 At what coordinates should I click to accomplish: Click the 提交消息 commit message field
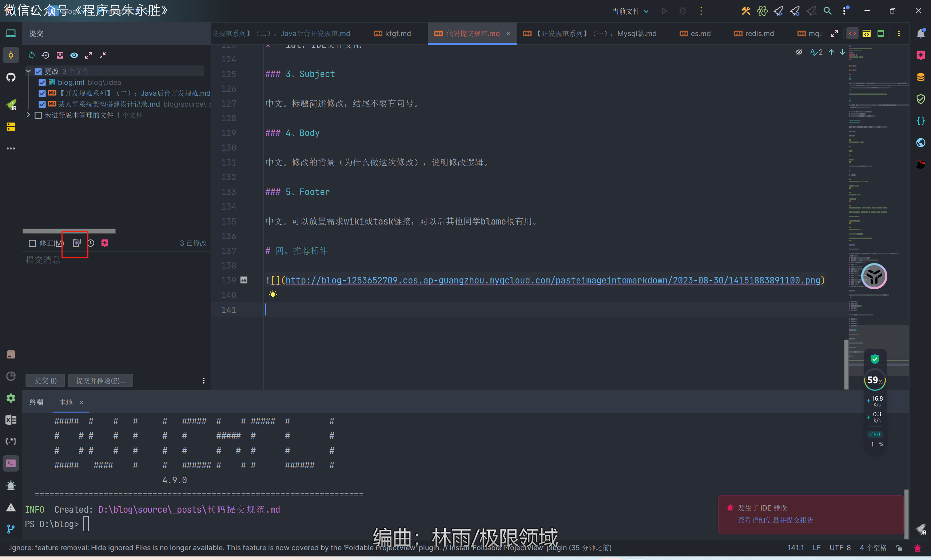coord(116,311)
